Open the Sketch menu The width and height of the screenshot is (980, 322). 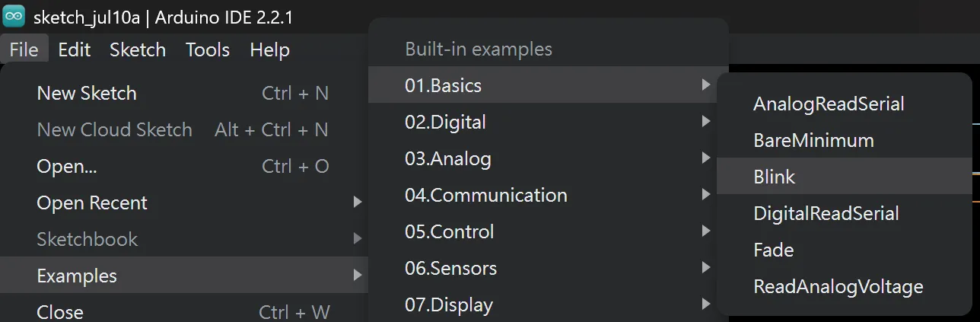click(138, 50)
